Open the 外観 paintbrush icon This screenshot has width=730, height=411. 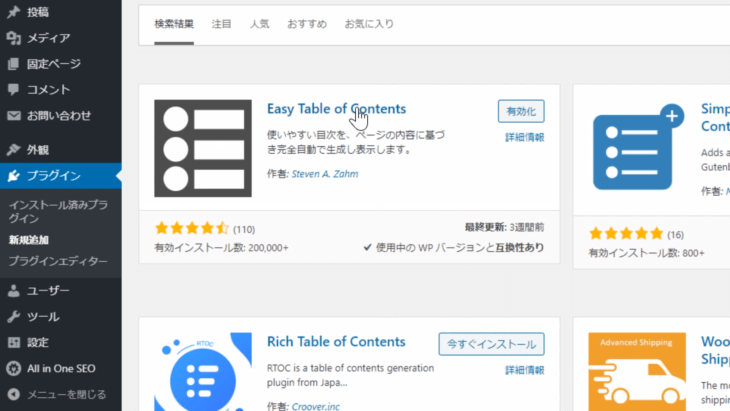point(14,149)
